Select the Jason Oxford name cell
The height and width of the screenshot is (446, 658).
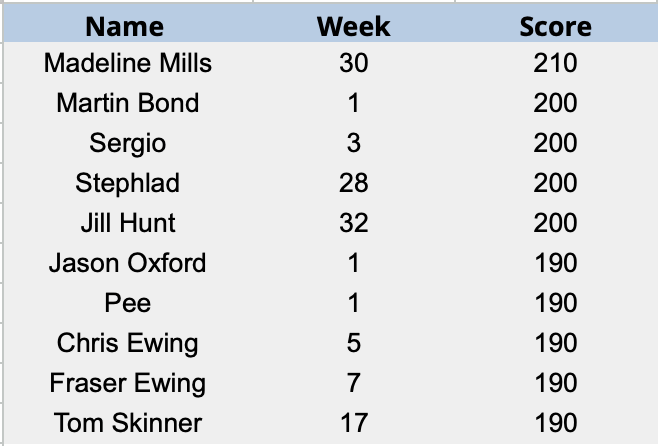(x=128, y=263)
